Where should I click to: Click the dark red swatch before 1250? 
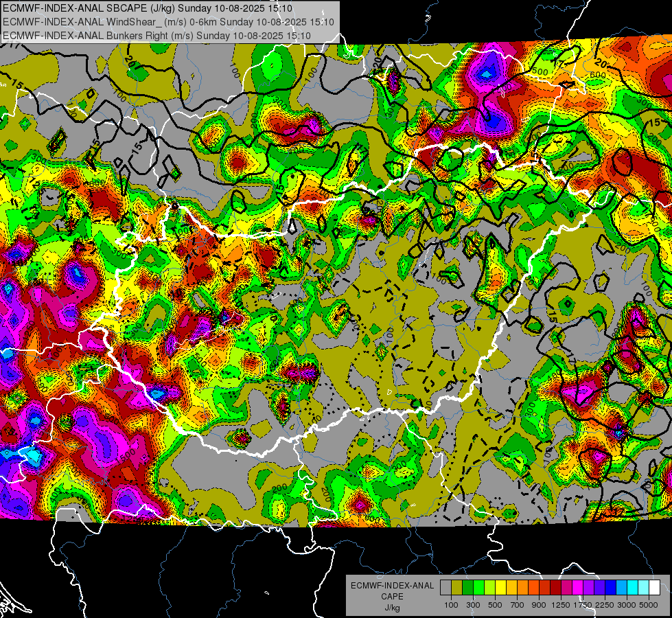coord(555,588)
